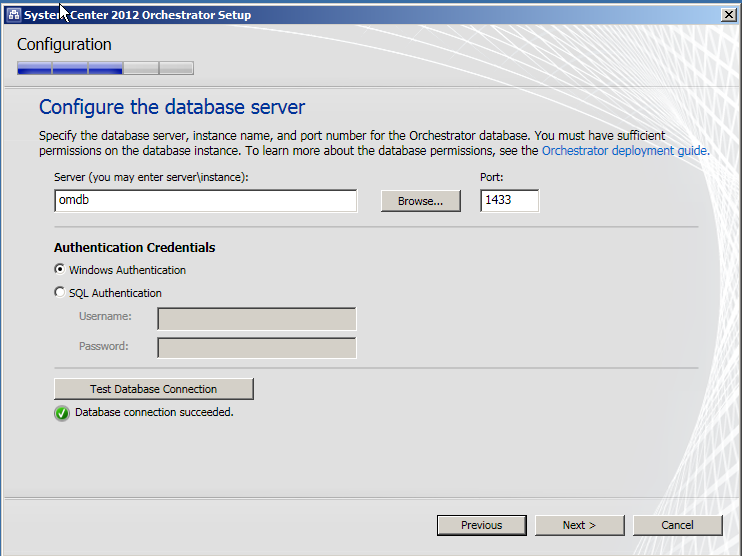742x556 pixels.
Task: Click Test Database Connection button
Action: tap(154, 389)
